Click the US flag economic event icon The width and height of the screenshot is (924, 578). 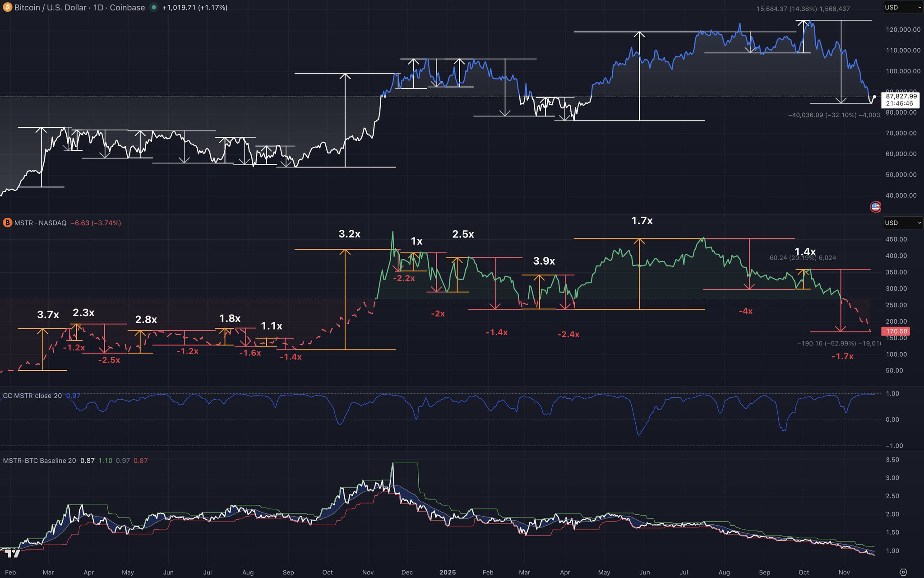875,207
